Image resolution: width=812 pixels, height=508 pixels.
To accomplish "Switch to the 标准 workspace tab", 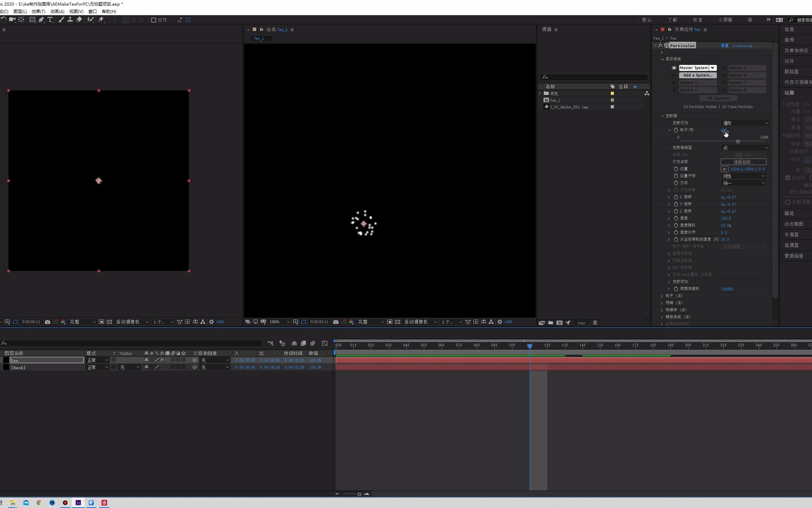I will click(x=697, y=20).
